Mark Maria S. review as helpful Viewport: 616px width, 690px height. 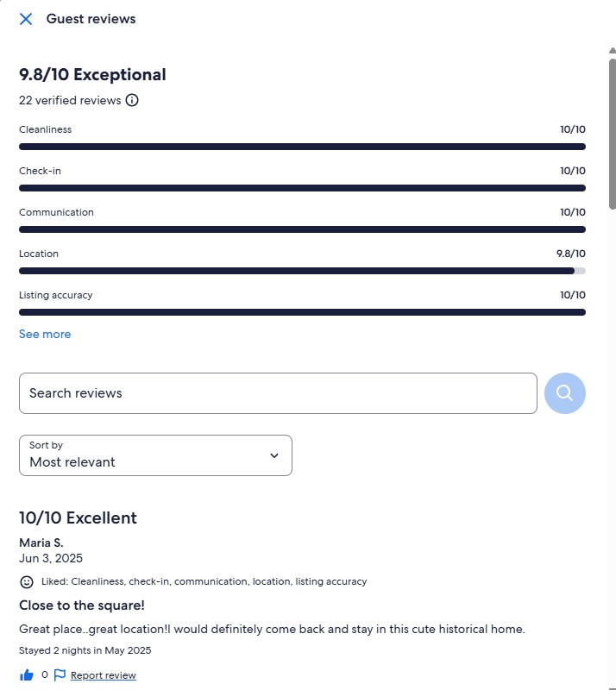27,675
